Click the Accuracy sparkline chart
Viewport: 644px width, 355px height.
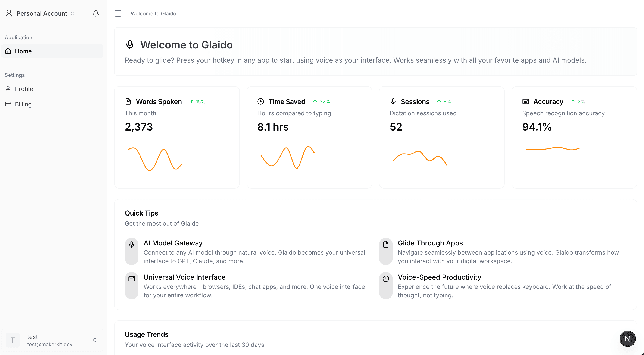pos(553,149)
